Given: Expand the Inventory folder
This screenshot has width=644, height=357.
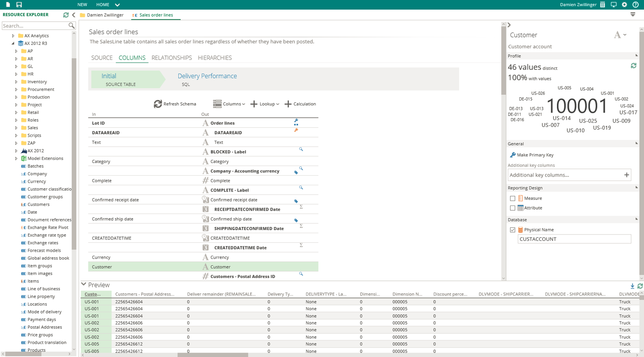Looking at the screenshot, I should [17, 82].
